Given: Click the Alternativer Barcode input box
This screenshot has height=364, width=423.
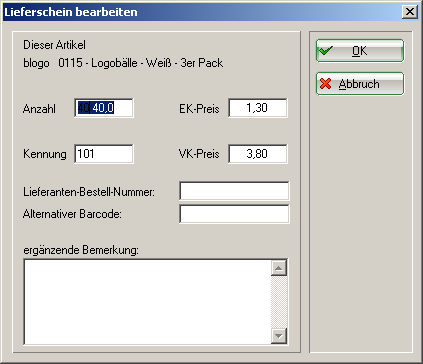Looking at the screenshot, I should click(x=234, y=214).
